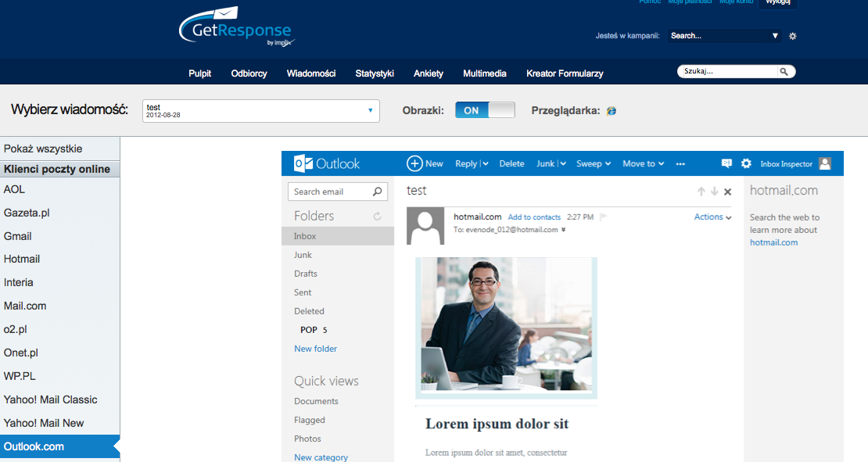
Task: Open the Outlook messaging chat icon
Action: [726, 163]
